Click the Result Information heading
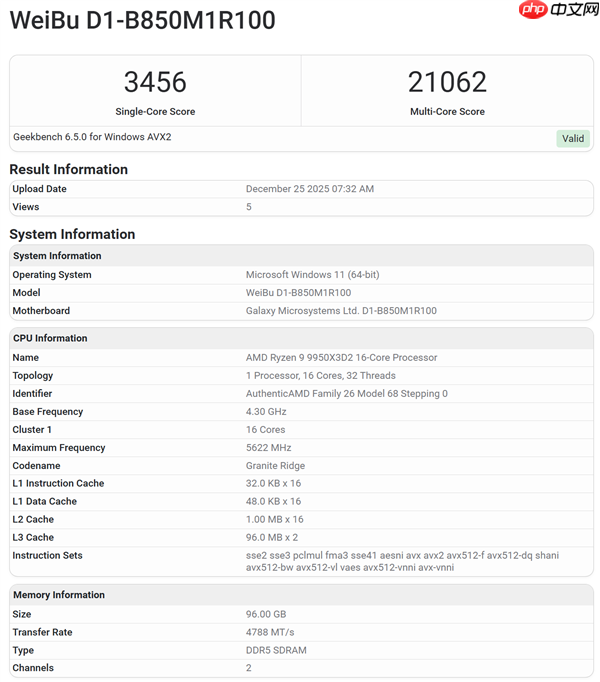The height and width of the screenshot is (682, 600). tap(69, 169)
